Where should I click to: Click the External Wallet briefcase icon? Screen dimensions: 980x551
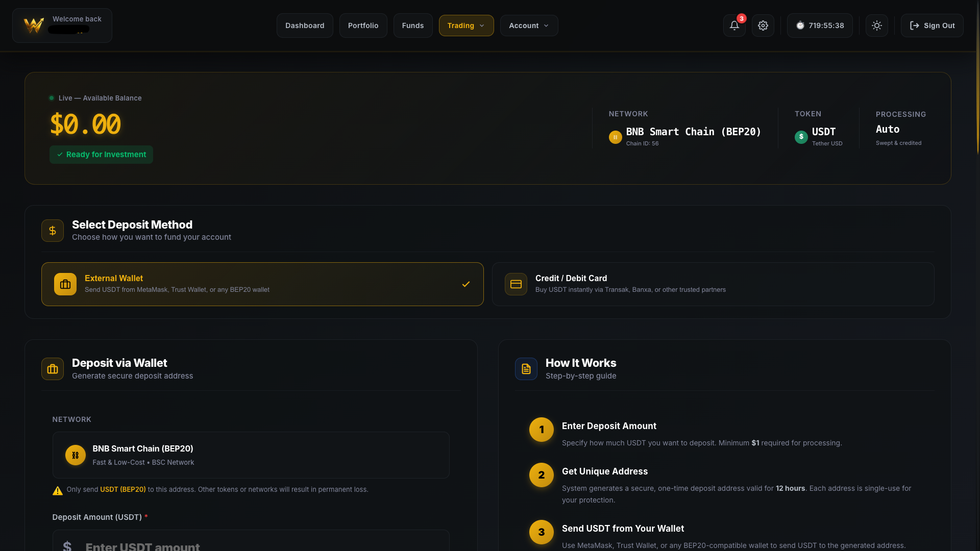[65, 284]
